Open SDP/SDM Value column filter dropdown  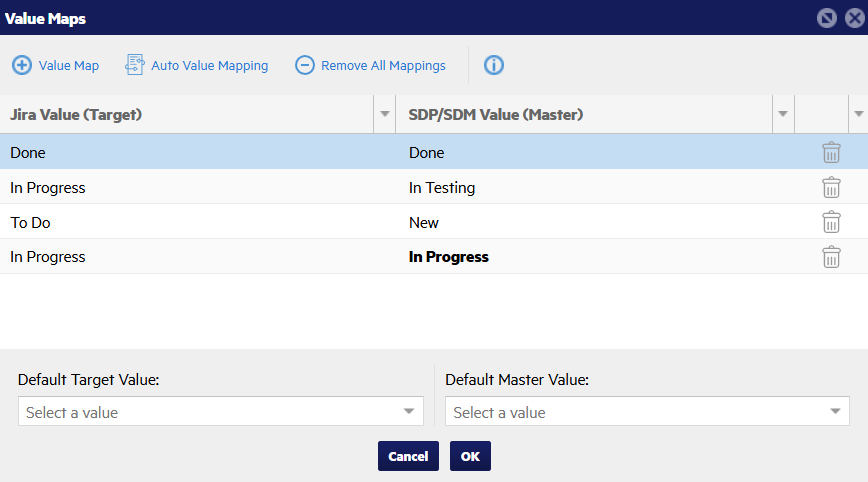click(783, 114)
